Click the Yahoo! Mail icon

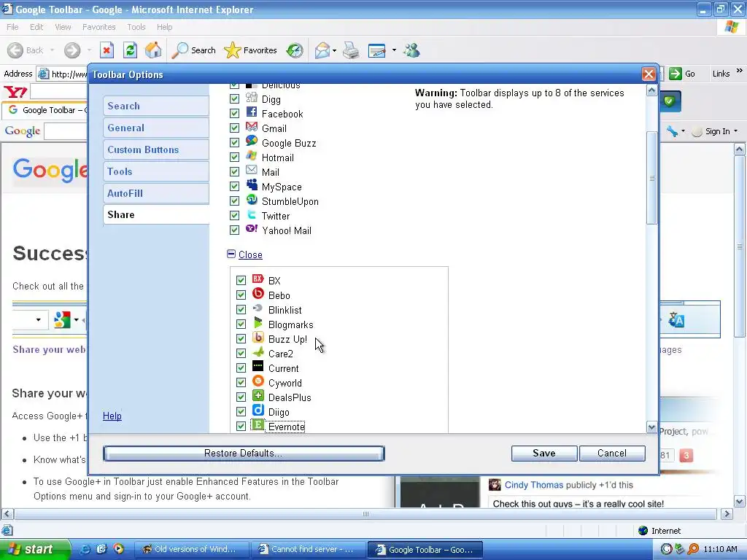click(x=252, y=229)
